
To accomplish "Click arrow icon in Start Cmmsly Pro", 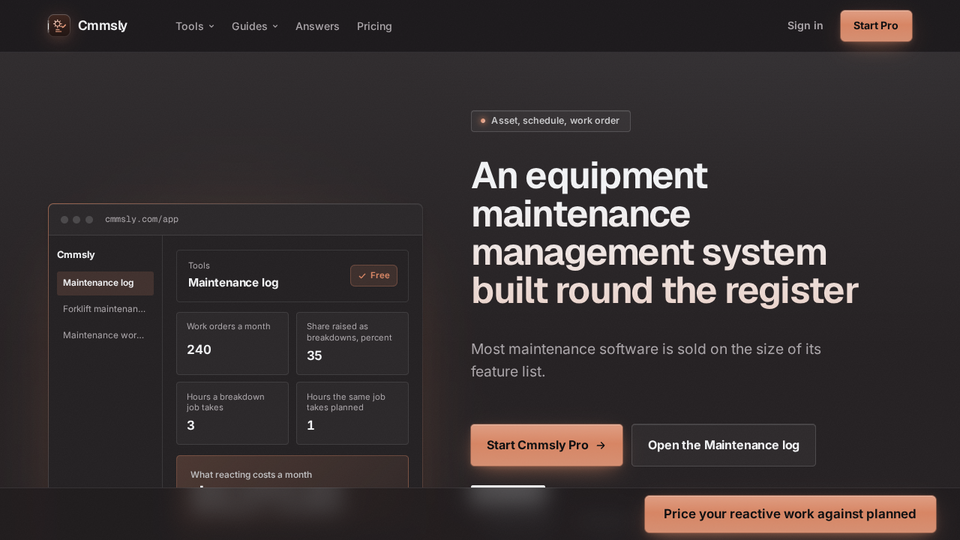I will click(x=601, y=445).
